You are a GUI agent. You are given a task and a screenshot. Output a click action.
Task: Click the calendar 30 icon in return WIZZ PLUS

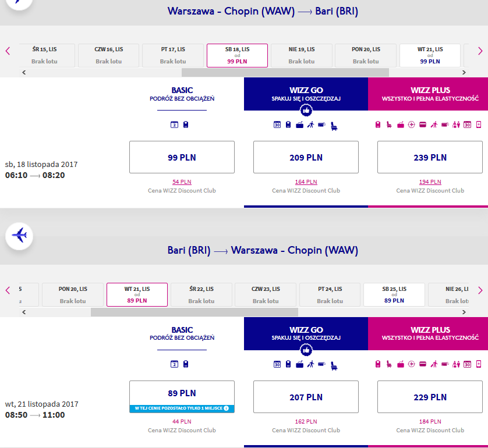click(468, 364)
